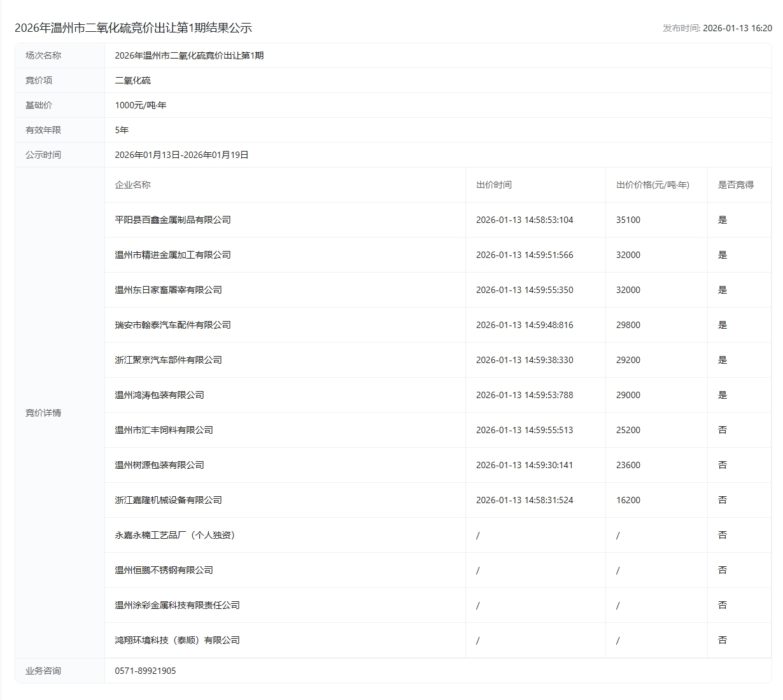Click the page title for the 2026 Wenzhou SO2 auction
Viewport: 783px width, 700px height.
pyautogui.click(x=133, y=28)
